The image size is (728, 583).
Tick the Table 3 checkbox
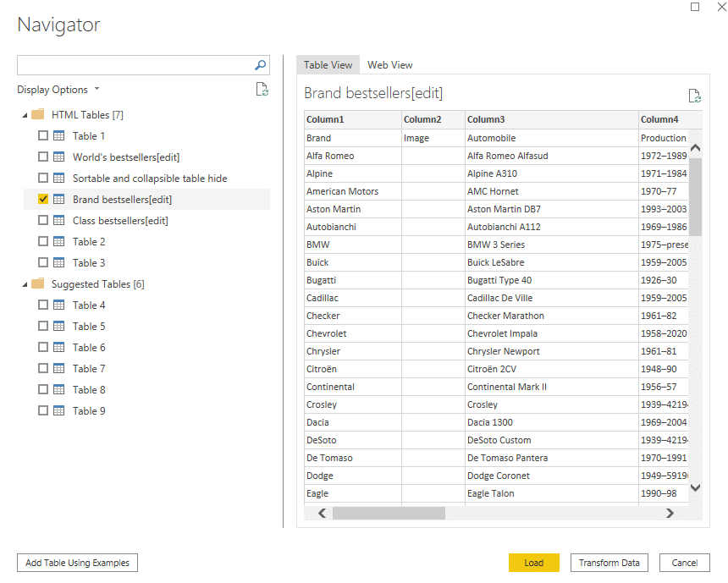43,262
